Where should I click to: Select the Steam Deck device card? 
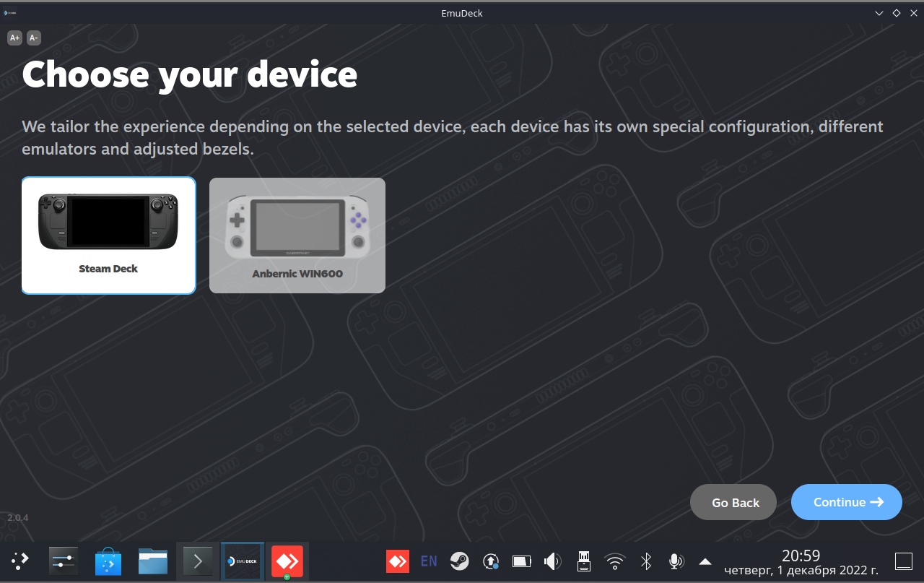(108, 236)
